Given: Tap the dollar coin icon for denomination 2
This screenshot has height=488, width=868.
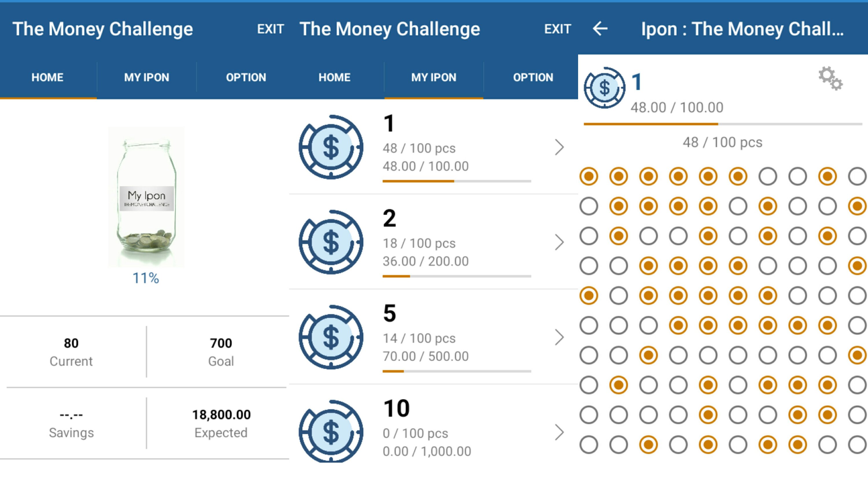Looking at the screenshot, I should point(331,242).
